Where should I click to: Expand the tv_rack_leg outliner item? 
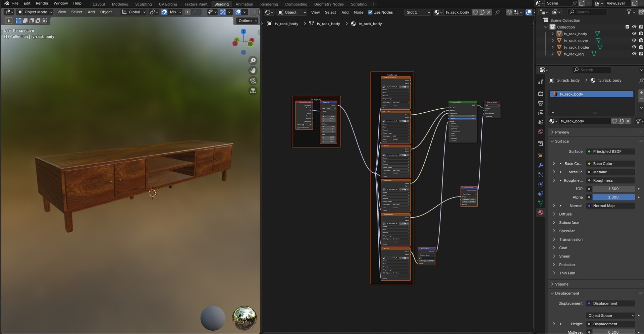coord(552,54)
